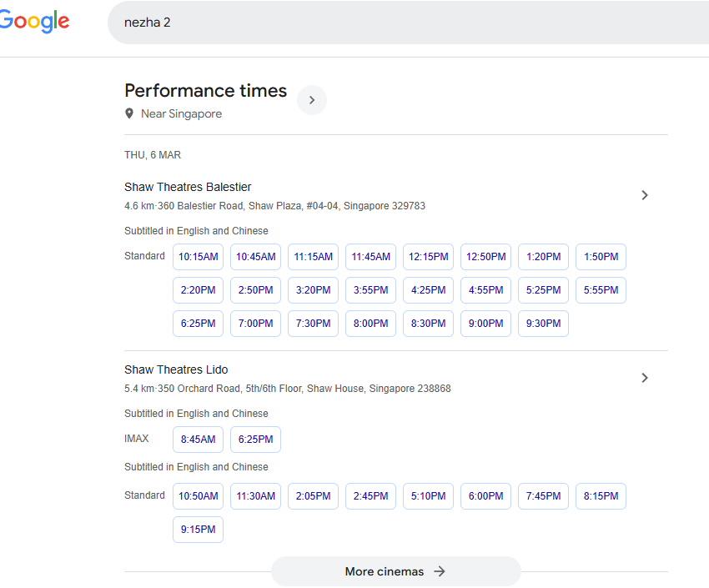Open Shaw Theatres Balestier cinema name
This screenshot has width=709, height=588.
click(x=188, y=187)
